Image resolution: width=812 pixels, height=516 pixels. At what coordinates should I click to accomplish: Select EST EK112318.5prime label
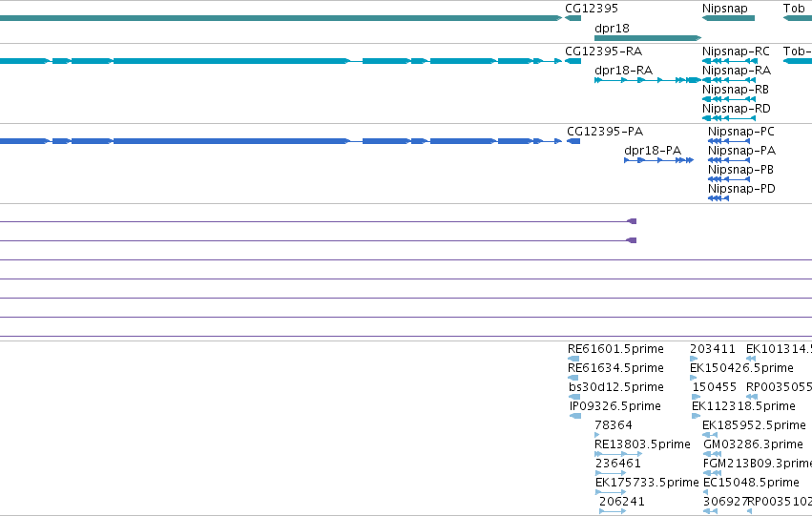click(x=743, y=406)
